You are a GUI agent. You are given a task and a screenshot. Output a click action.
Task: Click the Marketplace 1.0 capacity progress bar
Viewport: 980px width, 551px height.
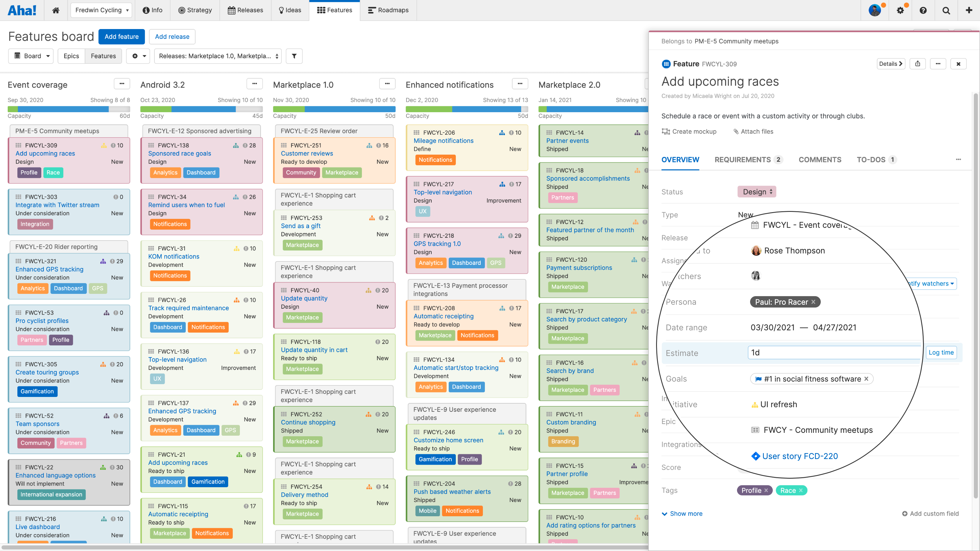(x=334, y=109)
